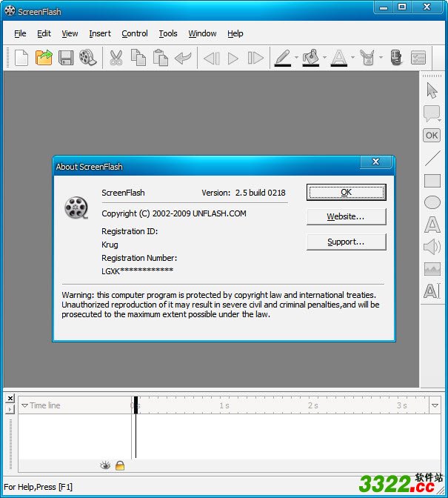Step to next frame
The image size is (448, 498).
point(255,58)
